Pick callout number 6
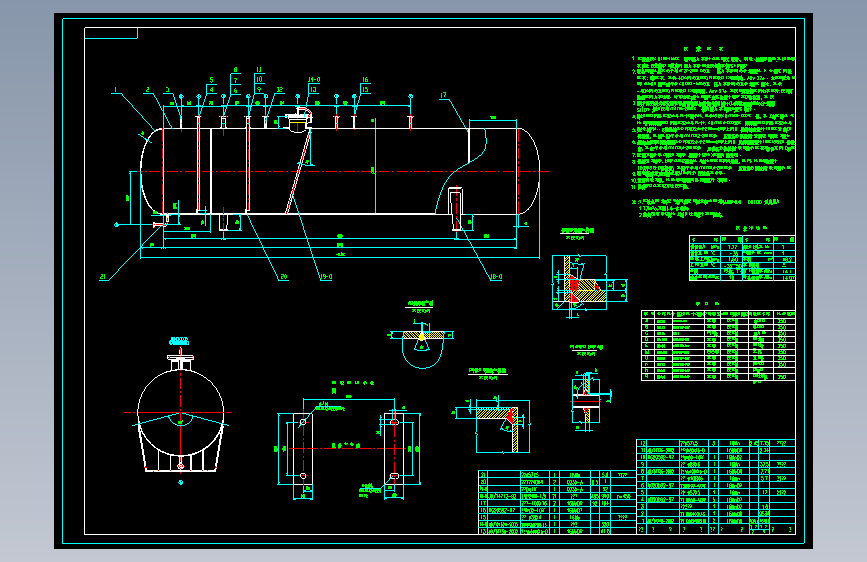867x562 pixels. click(x=236, y=90)
